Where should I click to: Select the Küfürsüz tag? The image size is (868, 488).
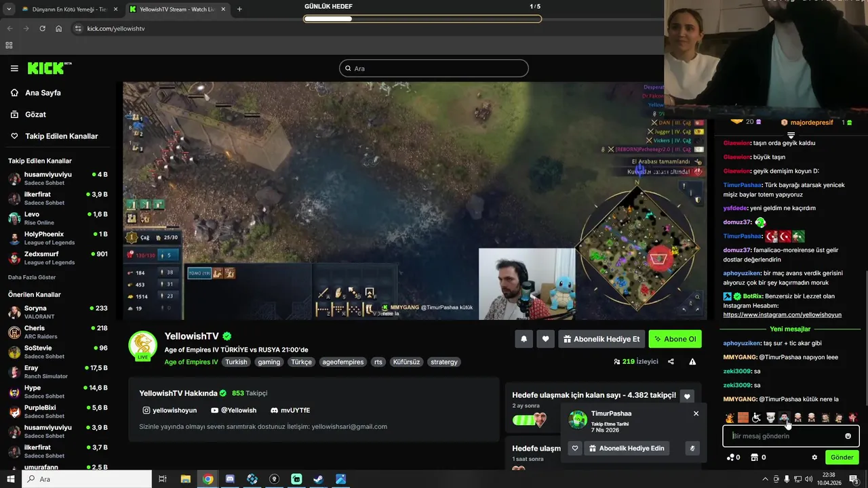(x=406, y=362)
